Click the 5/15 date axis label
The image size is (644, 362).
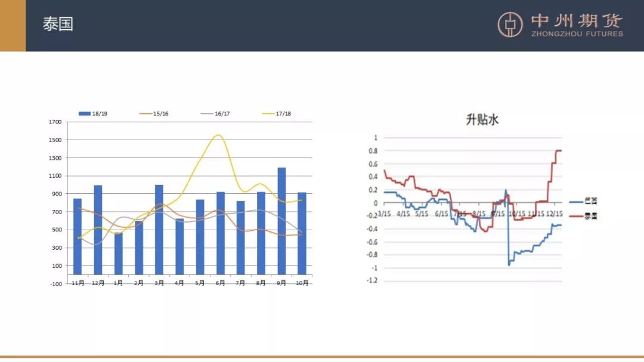tap(422, 214)
